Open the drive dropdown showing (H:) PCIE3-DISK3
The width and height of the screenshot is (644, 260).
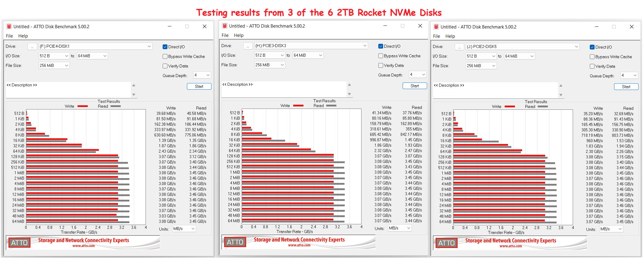[x=311, y=46]
